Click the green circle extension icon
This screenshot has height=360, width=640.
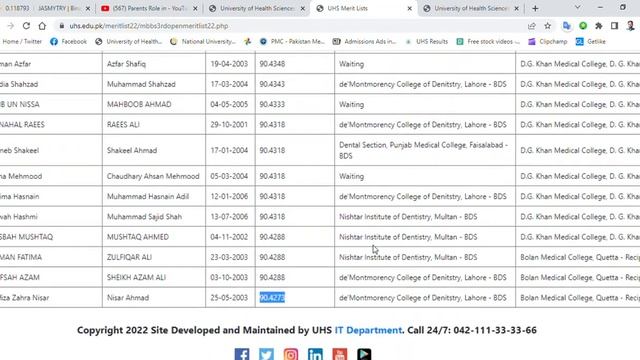(x=583, y=26)
